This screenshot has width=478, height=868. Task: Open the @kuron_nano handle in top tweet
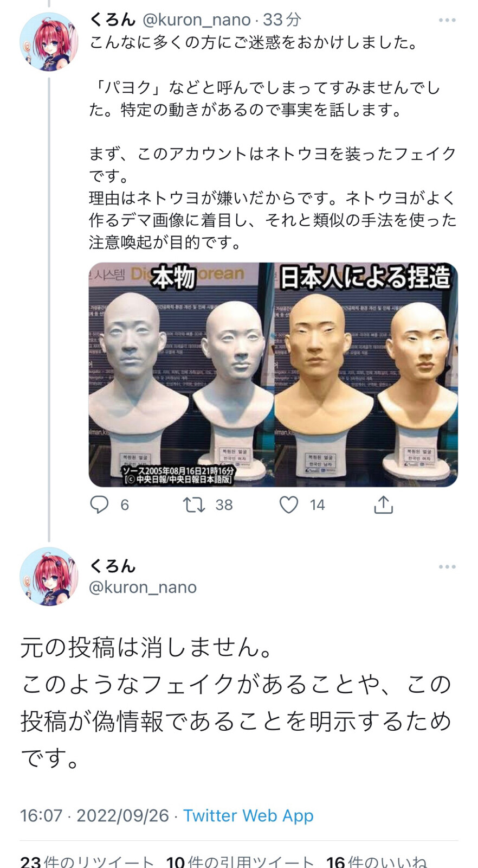(x=196, y=20)
